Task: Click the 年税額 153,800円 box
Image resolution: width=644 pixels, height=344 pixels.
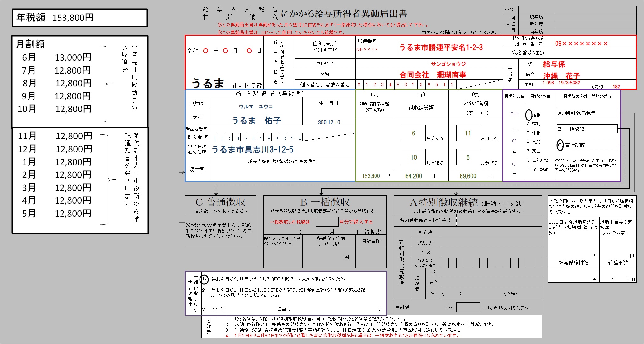Action: coord(80,18)
